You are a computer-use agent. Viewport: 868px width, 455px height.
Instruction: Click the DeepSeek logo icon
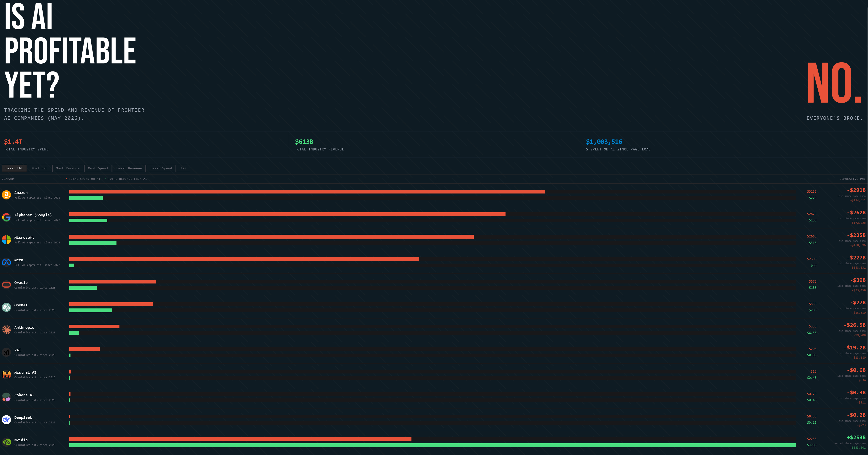pyautogui.click(x=6, y=420)
